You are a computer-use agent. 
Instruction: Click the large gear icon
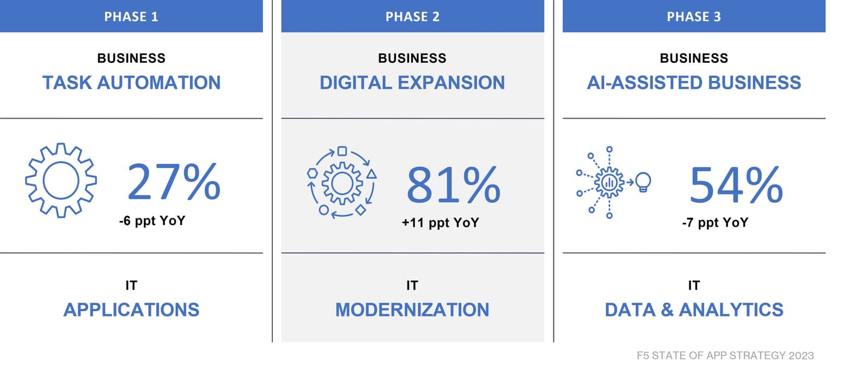point(61,180)
